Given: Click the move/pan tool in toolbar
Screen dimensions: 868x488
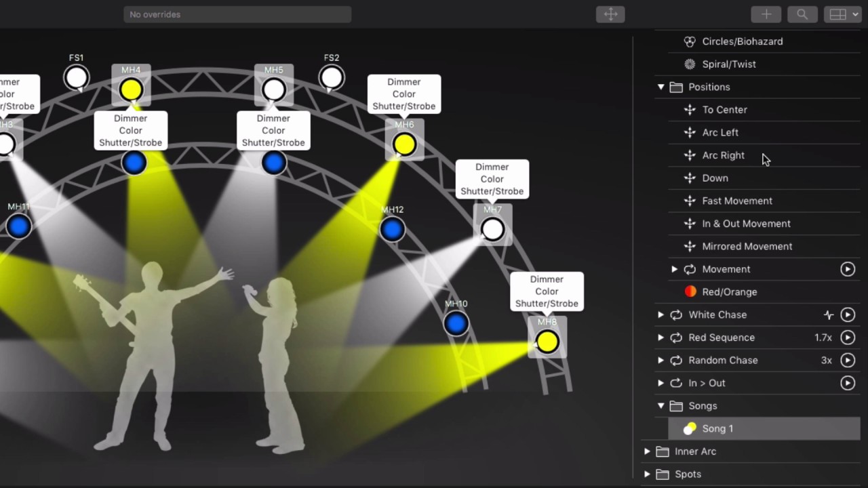Looking at the screenshot, I should click(610, 14).
